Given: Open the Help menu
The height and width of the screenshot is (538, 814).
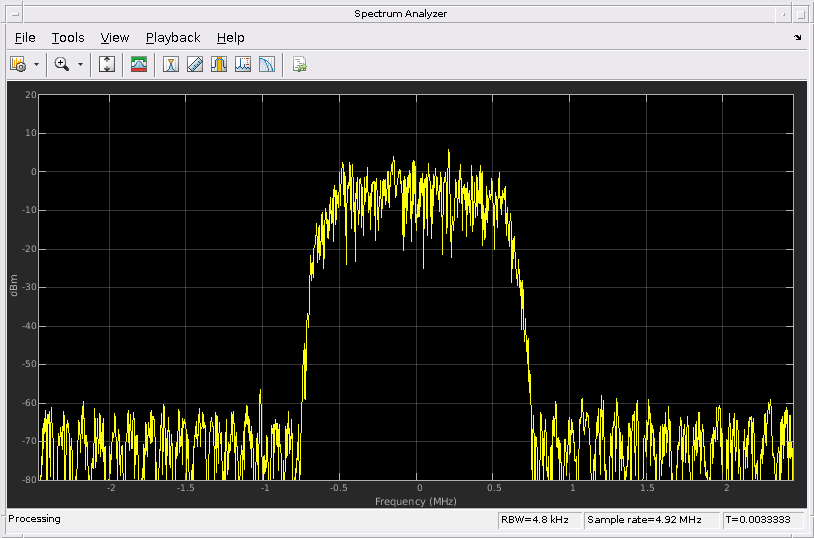Looking at the screenshot, I should tap(230, 38).
